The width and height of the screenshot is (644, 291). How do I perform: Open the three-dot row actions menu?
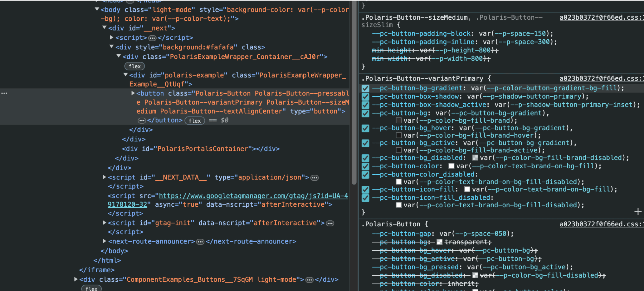[4, 93]
